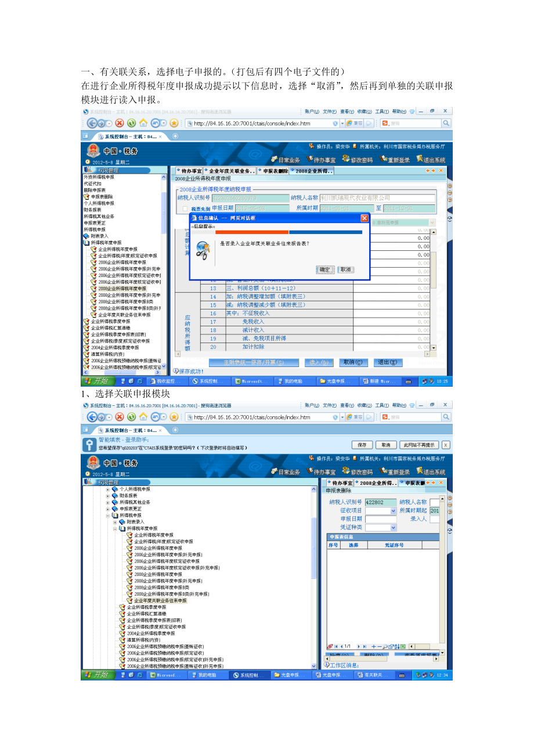
Task: Click the red Stop icon in the top browser
Action: pyautogui.click(x=120, y=123)
